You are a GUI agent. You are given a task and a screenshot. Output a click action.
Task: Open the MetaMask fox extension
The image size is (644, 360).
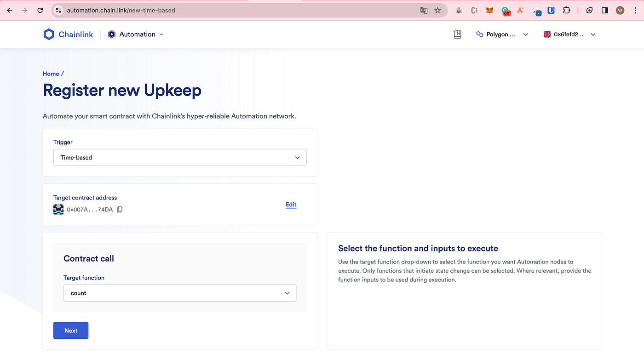coord(489,10)
